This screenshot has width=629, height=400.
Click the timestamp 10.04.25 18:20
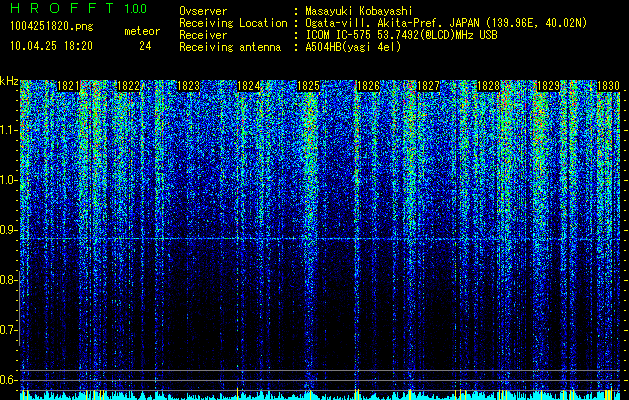51,46
